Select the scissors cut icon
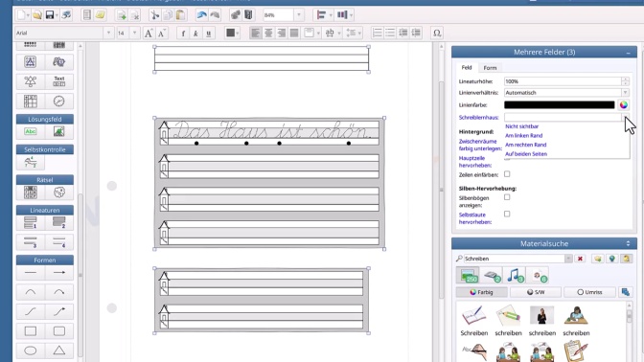Screen dimensions: 644x362 tap(155, 15)
